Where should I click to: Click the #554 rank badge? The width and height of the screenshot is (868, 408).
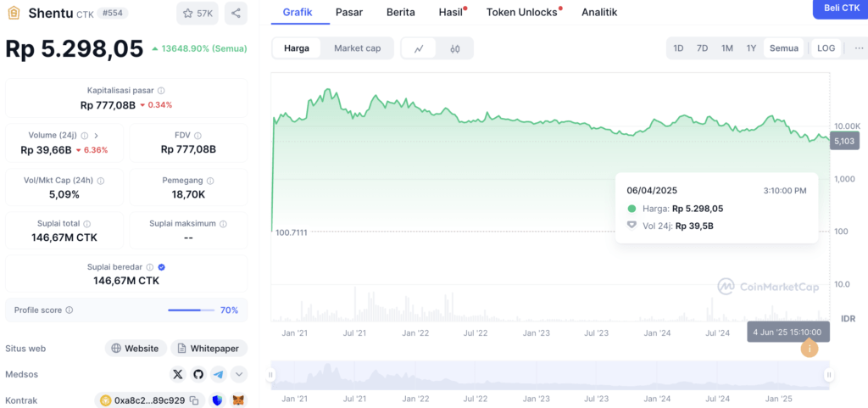[113, 13]
